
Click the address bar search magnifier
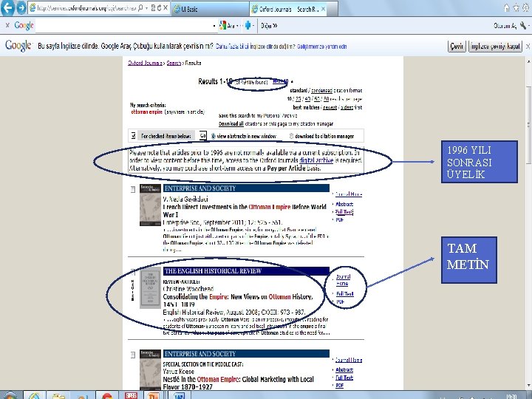click(x=140, y=8)
